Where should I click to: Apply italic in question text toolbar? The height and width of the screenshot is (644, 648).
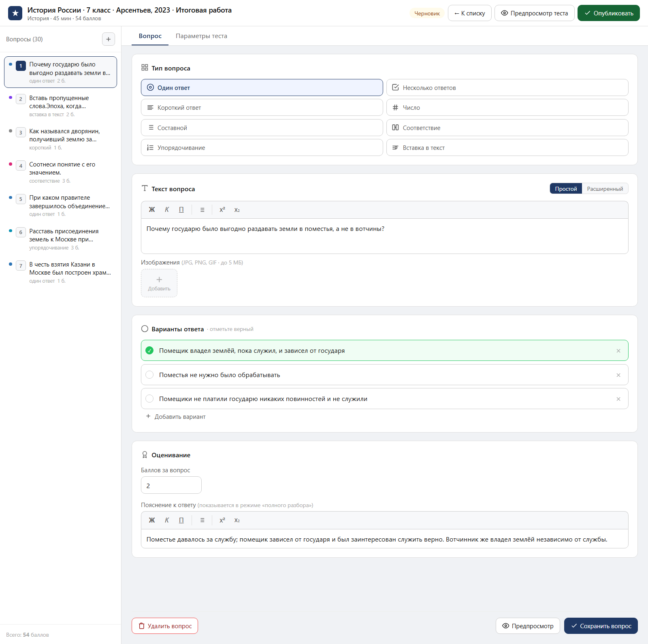coord(167,210)
